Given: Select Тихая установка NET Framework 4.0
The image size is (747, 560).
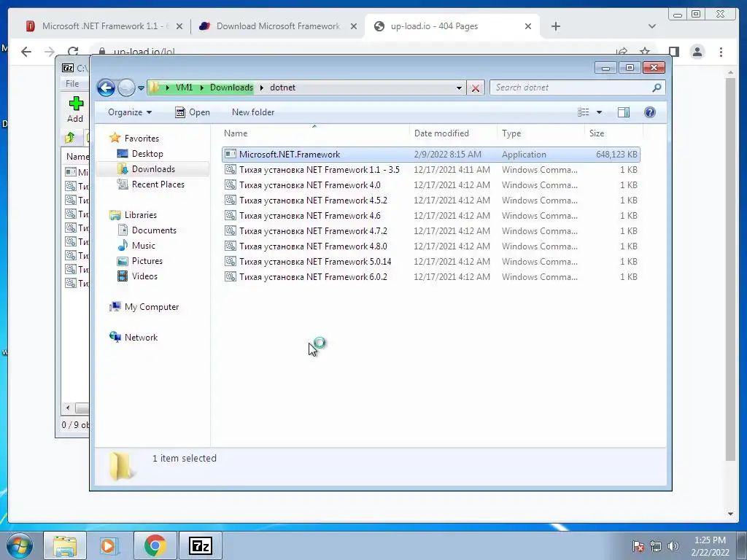Looking at the screenshot, I should coord(431,184).
